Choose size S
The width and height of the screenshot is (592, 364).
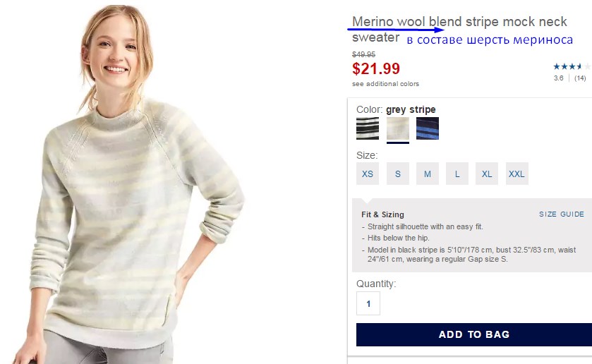coord(397,174)
